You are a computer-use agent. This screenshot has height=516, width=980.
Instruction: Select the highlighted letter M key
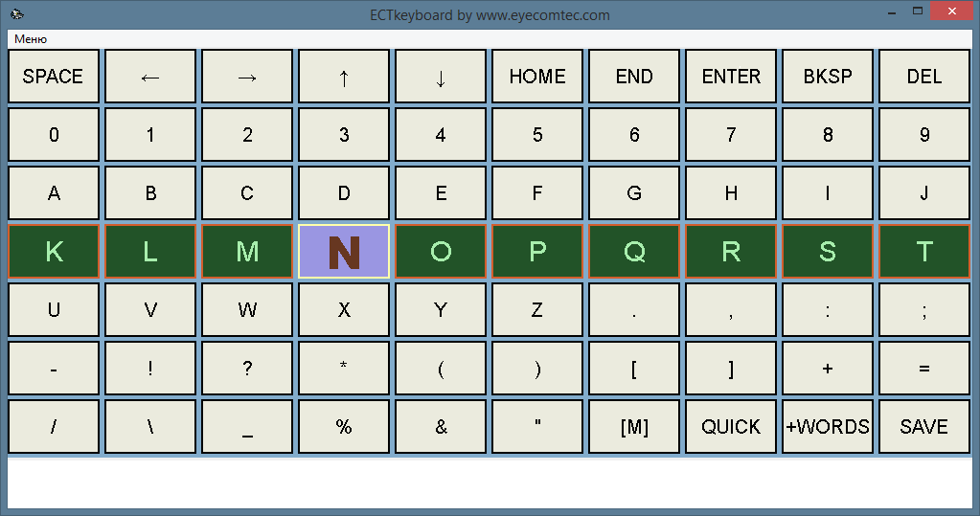(247, 251)
